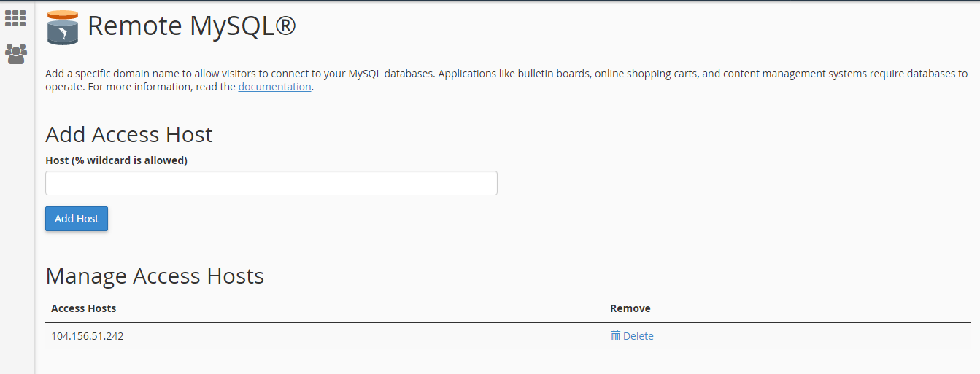Click the blank cell between host and Delete

pyautogui.click(x=365, y=336)
